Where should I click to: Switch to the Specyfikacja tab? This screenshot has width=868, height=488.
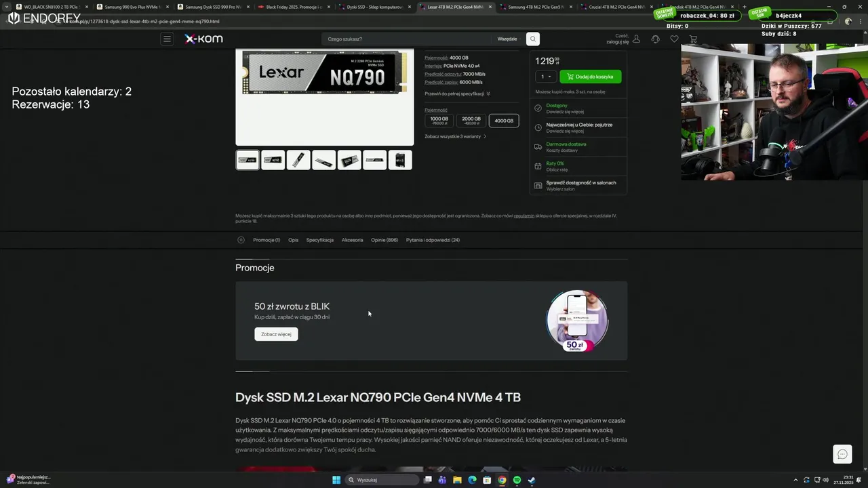[x=319, y=240]
